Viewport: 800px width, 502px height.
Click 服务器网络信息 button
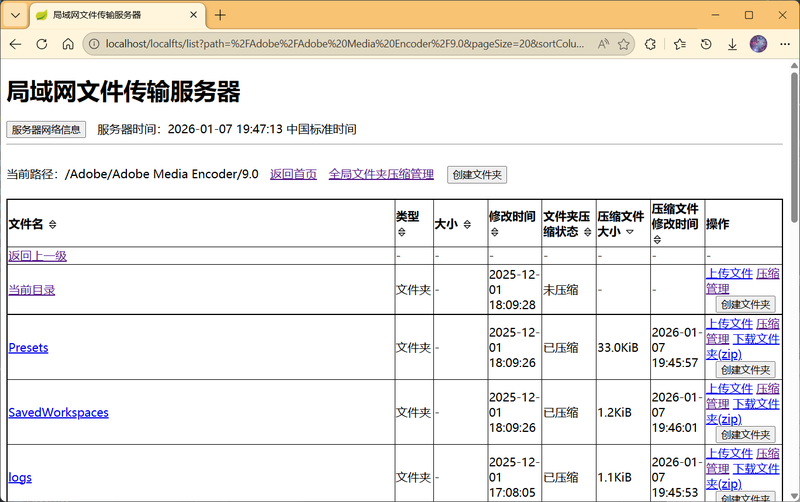coord(46,130)
